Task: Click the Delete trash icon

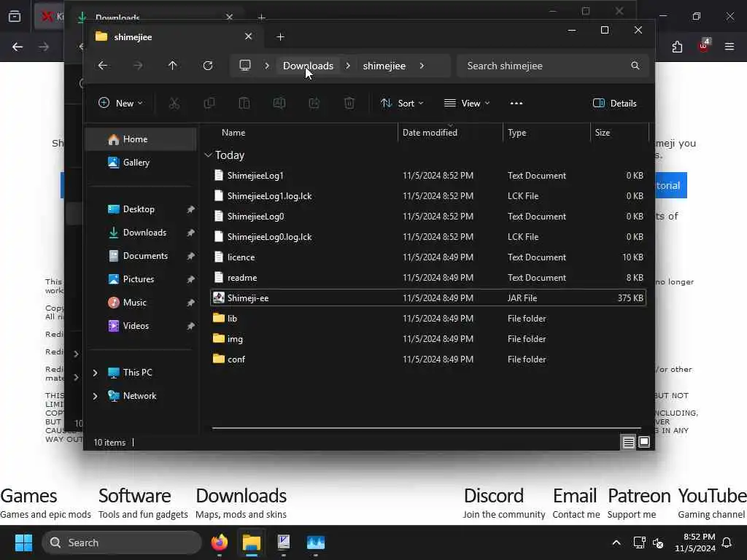Action: [x=349, y=104]
